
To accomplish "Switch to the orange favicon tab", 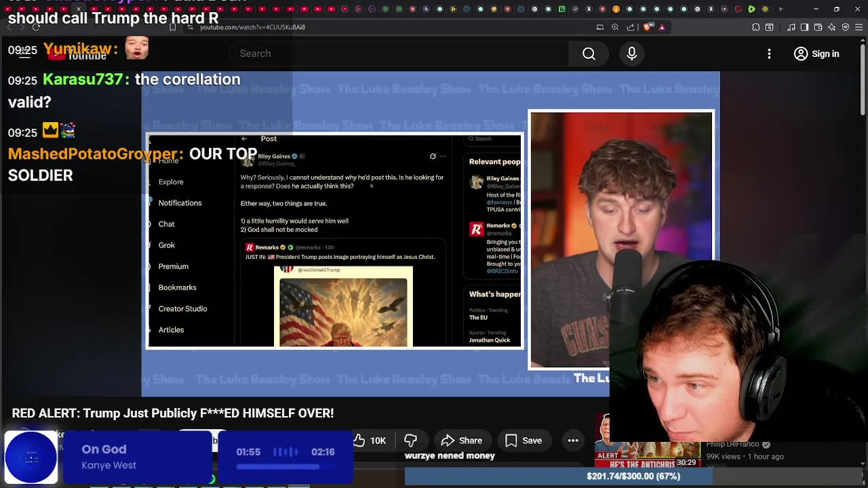I will [x=616, y=9].
